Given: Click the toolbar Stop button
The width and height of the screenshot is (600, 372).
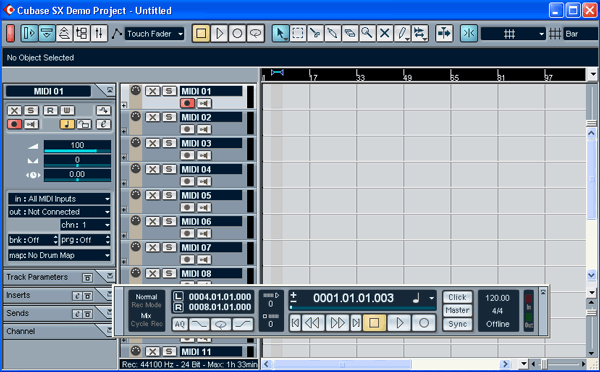Looking at the screenshot, I should (201, 34).
